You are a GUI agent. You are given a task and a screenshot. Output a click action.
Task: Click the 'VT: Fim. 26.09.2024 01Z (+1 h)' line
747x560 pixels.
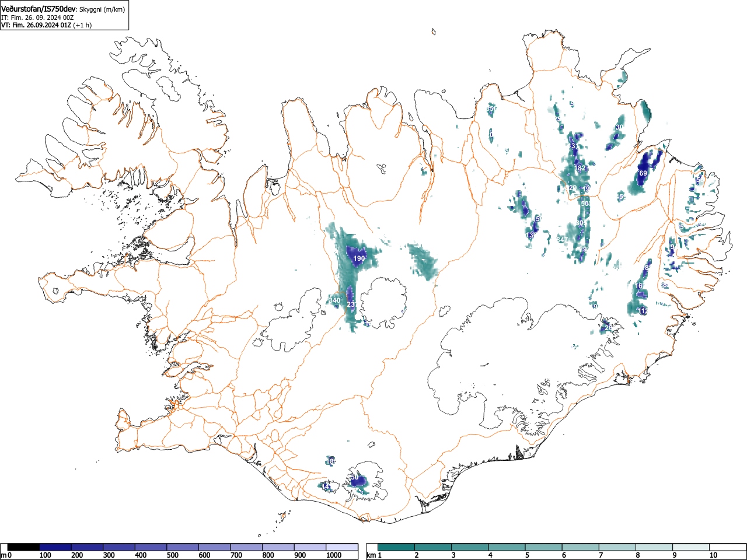[x=46, y=25]
